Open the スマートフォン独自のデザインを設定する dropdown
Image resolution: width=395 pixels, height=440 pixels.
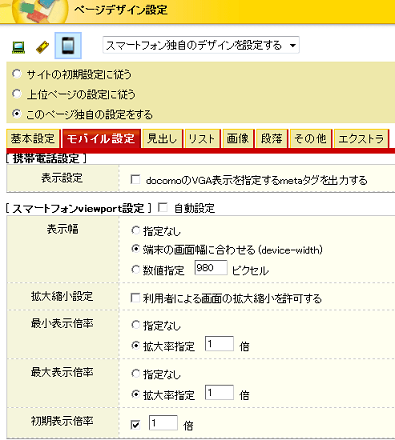click(201, 45)
